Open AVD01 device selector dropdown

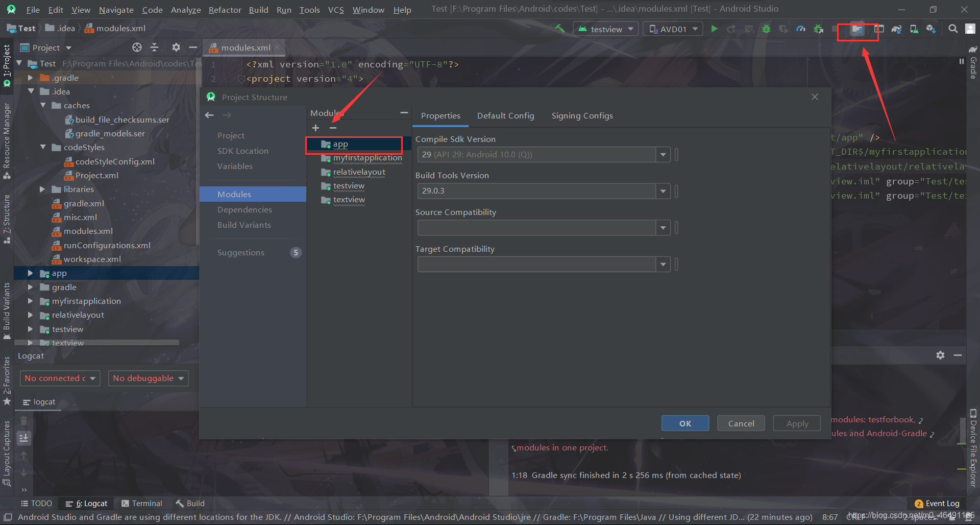click(x=673, y=29)
